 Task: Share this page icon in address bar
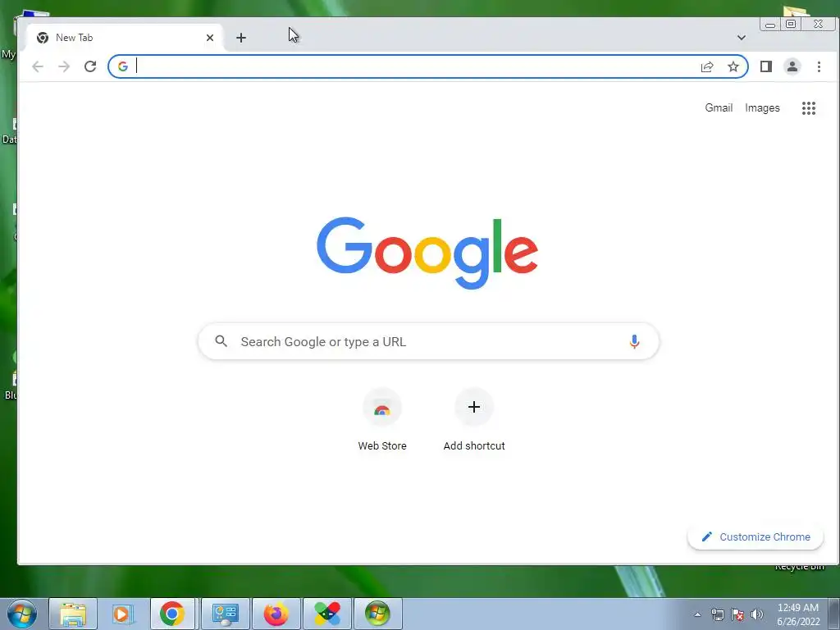point(707,66)
